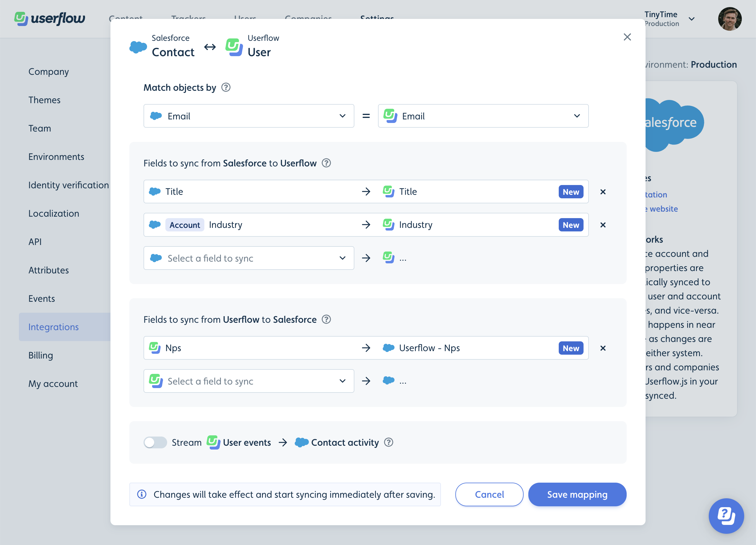756x545 pixels.
Task: Open Identity verification settings
Action: [69, 185]
